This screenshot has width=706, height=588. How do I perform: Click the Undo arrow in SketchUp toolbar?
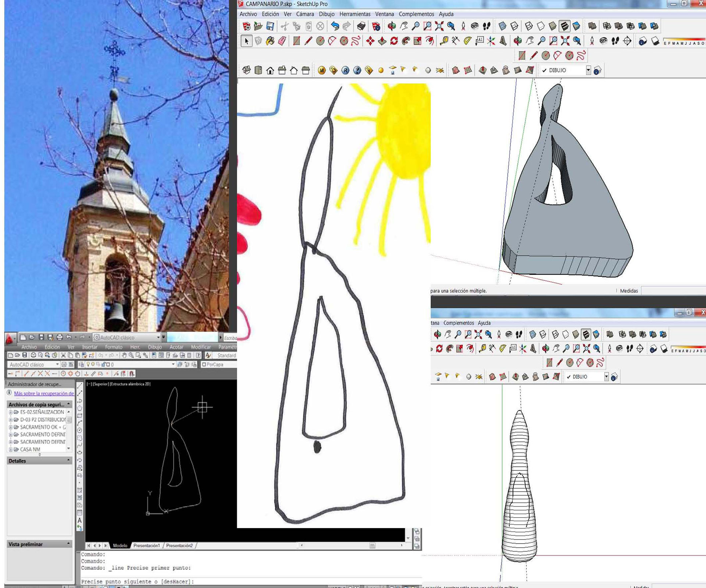(x=335, y=26)
